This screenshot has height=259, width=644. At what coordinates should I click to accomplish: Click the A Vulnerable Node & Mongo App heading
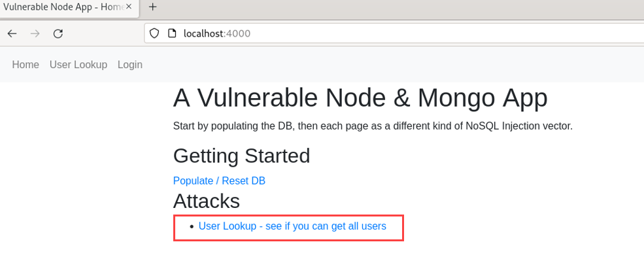click(360, 98)
